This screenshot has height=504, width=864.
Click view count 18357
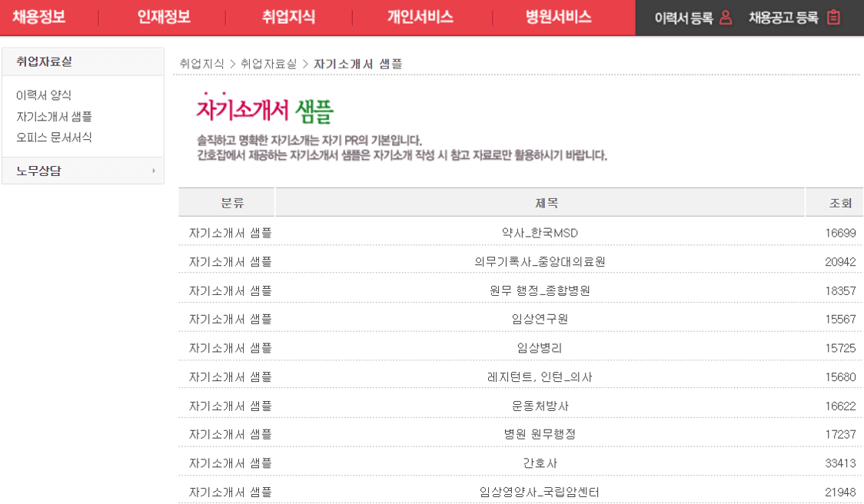click(840, 290)
